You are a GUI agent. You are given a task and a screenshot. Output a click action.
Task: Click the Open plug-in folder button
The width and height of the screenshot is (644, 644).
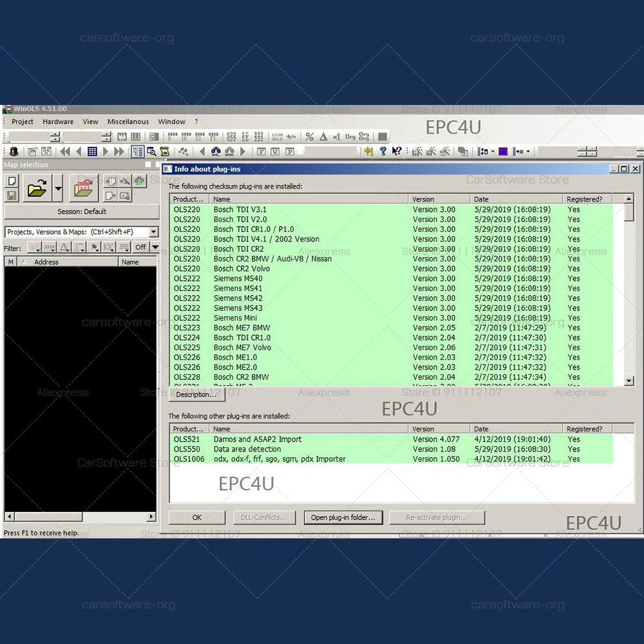343,517
